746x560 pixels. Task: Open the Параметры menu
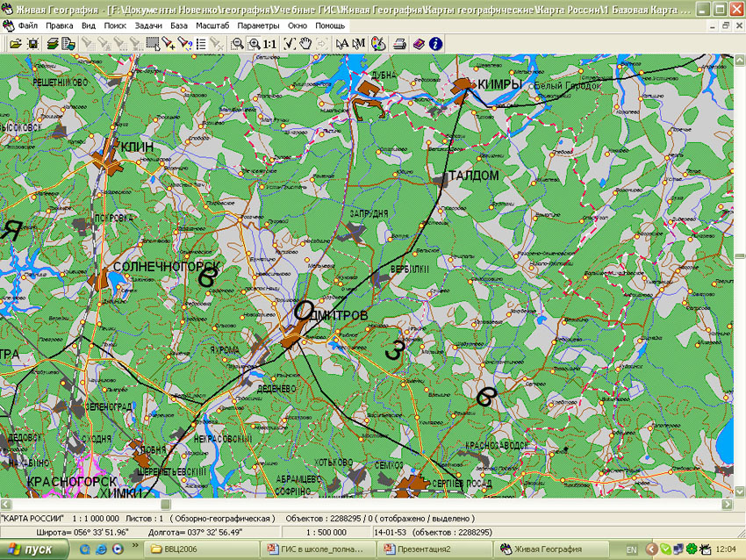(258, 26)
